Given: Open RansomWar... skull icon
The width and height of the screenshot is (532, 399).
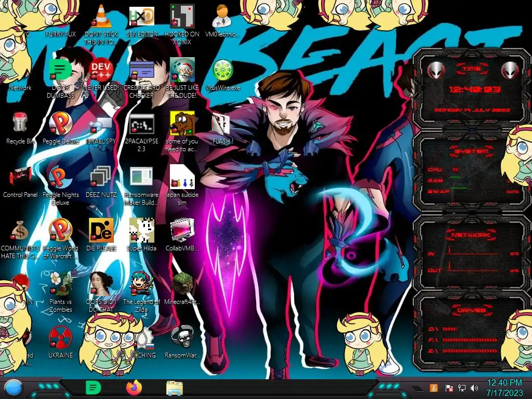Looking at the screenshot, I should tap(182, 337).
